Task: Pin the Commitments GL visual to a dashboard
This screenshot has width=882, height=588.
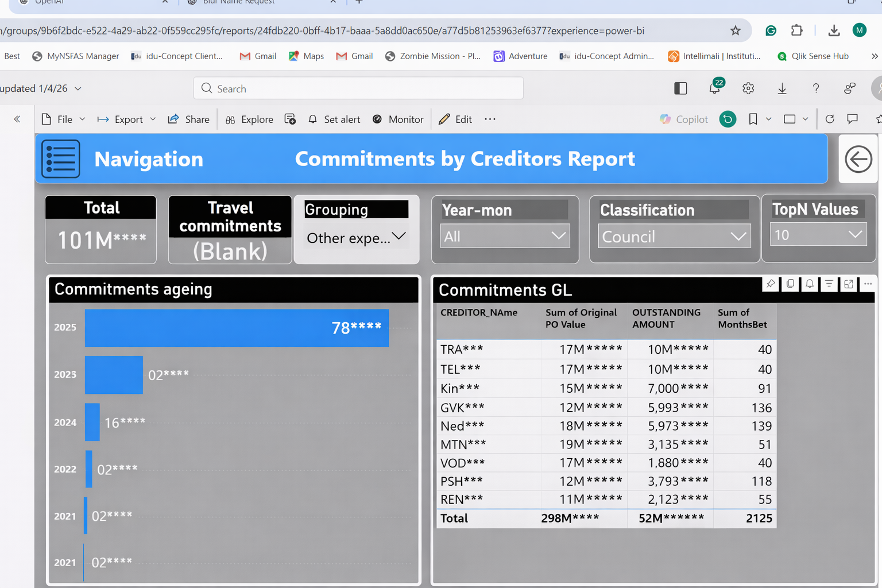Action: coord(771,284)
